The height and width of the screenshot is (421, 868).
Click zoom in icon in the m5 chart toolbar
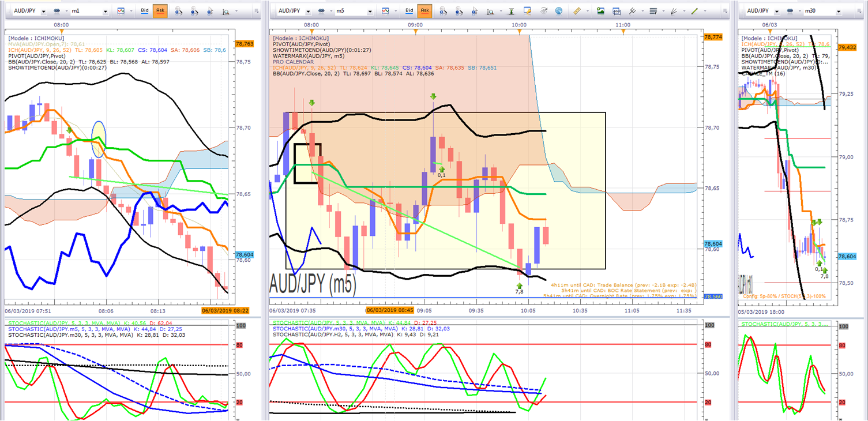click(x=444, y=11)
